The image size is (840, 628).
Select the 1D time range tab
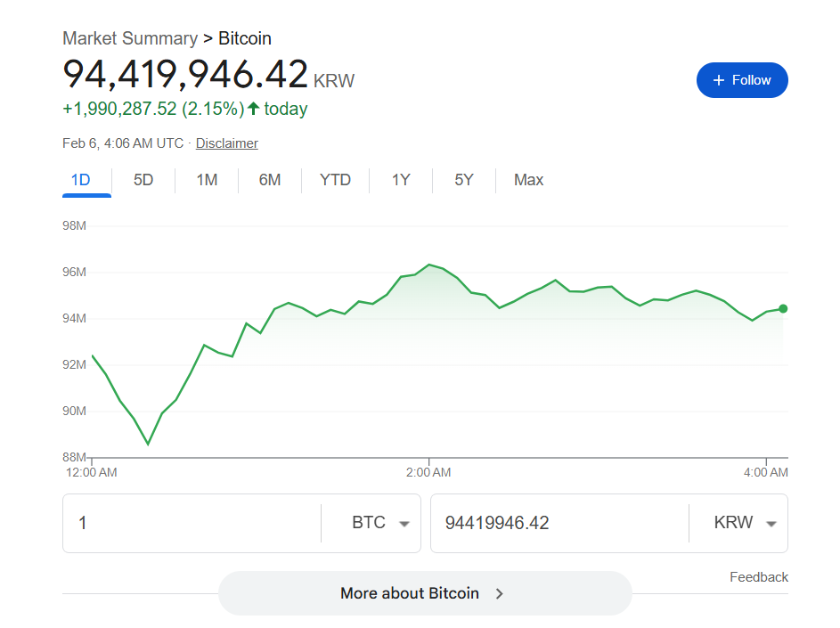(81, 180)
